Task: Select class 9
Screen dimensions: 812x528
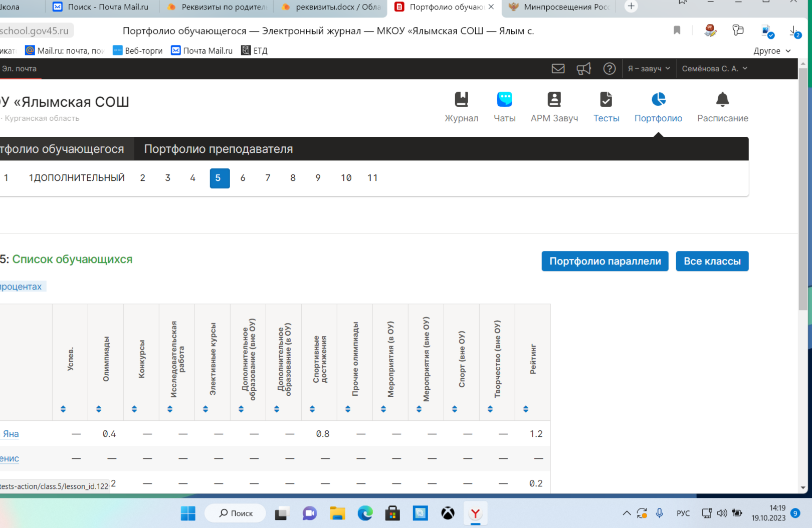Action: click(318, 178)
